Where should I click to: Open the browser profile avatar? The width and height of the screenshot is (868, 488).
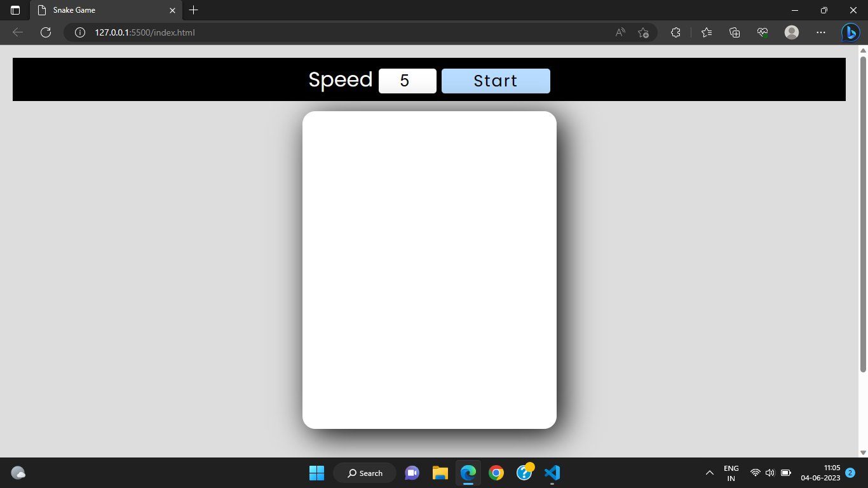pos(791,32)
